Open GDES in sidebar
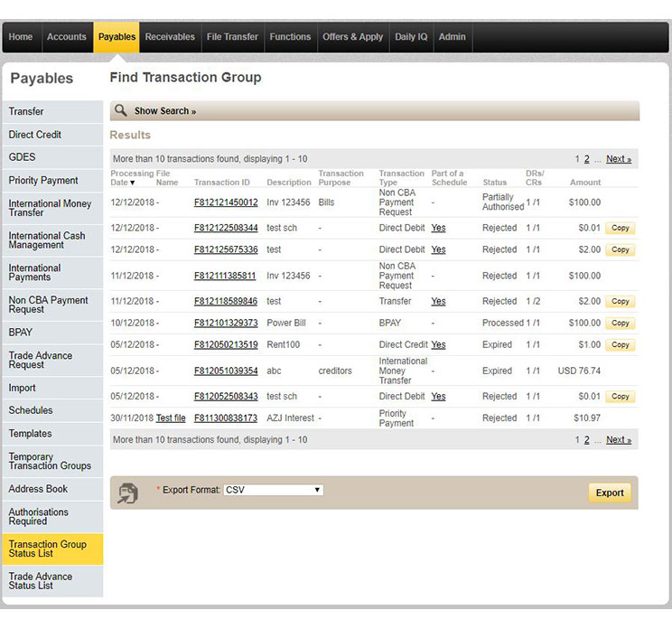The height and width of the screenshot is (629, 672). tap(52, 157)
